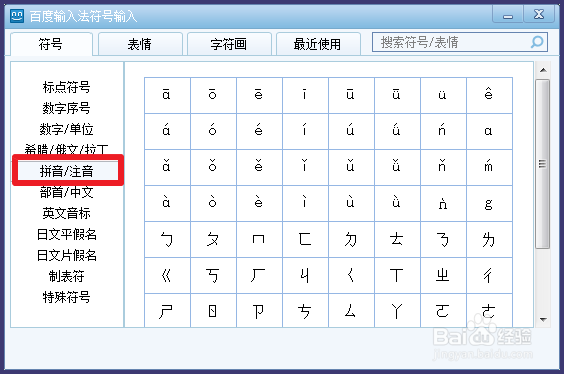Select the 希腊/俄文/拉丁 category
Image resolution: width=564 pixels, height=374 pixels.
[67, 149]
